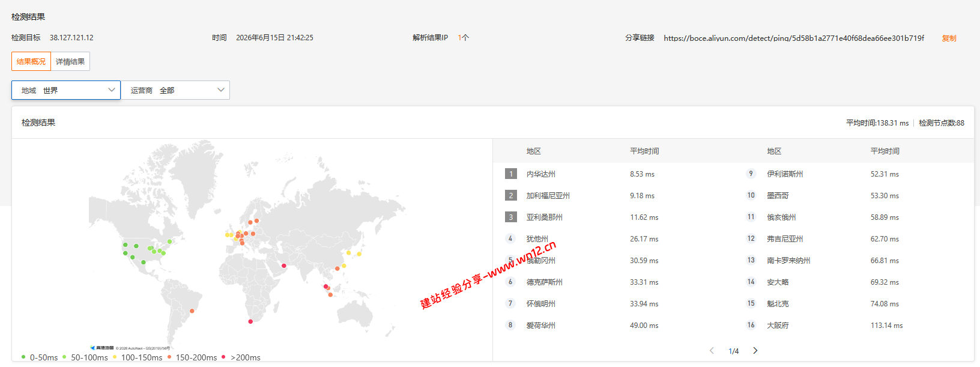Viewport: 980px width, 367px height.
Task: Select the 怀俄明州 row
Action: pyautogui.click(x=614, y=303)
